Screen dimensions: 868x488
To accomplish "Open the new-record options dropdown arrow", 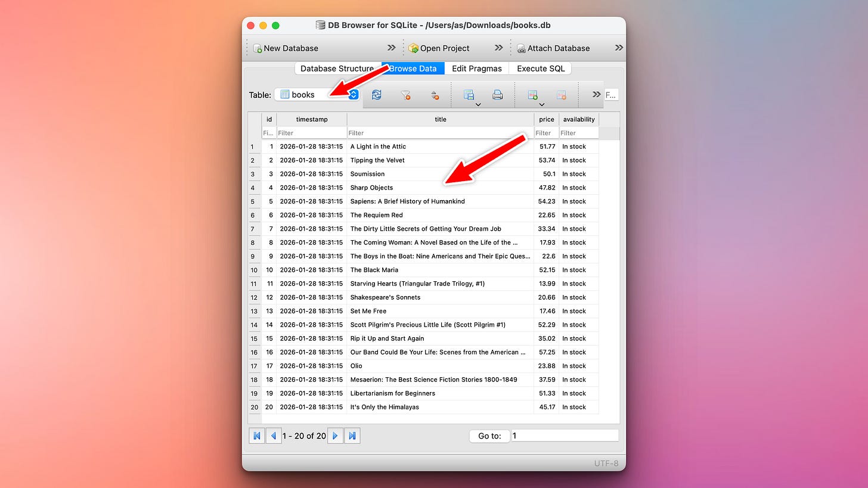I will 541,104.
